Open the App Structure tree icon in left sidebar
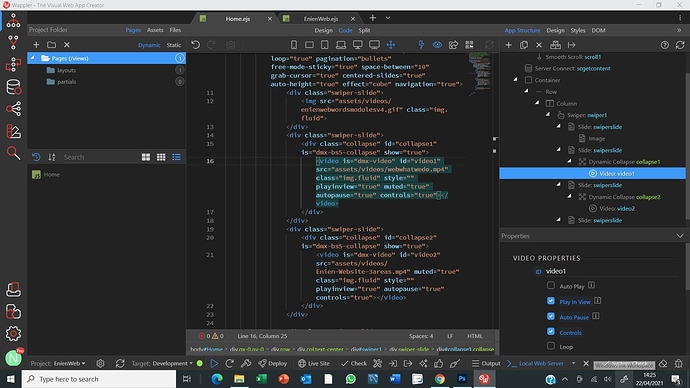690x388 pixels. coord(13,21)
